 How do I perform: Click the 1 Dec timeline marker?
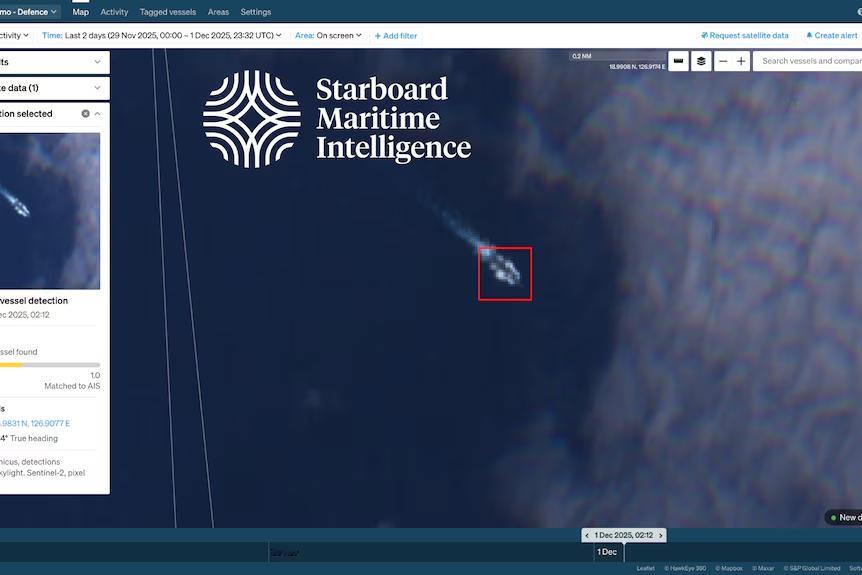[607, 552]
